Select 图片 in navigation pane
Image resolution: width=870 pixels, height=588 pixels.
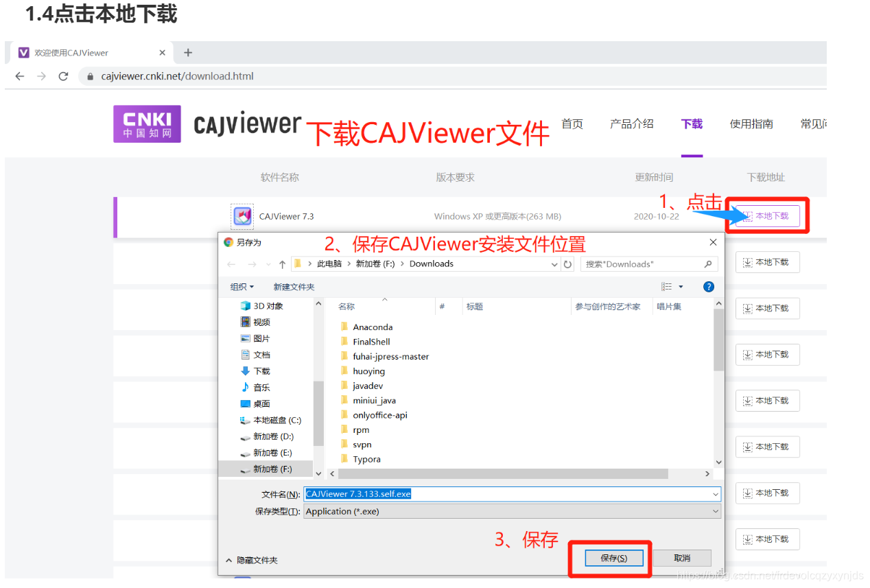coord(255,338)
